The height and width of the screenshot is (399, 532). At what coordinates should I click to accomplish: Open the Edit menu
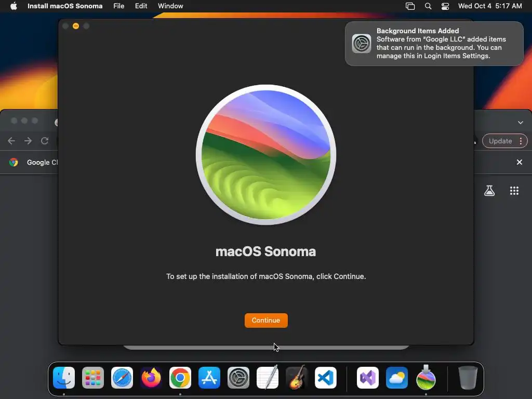coord(141,6)
